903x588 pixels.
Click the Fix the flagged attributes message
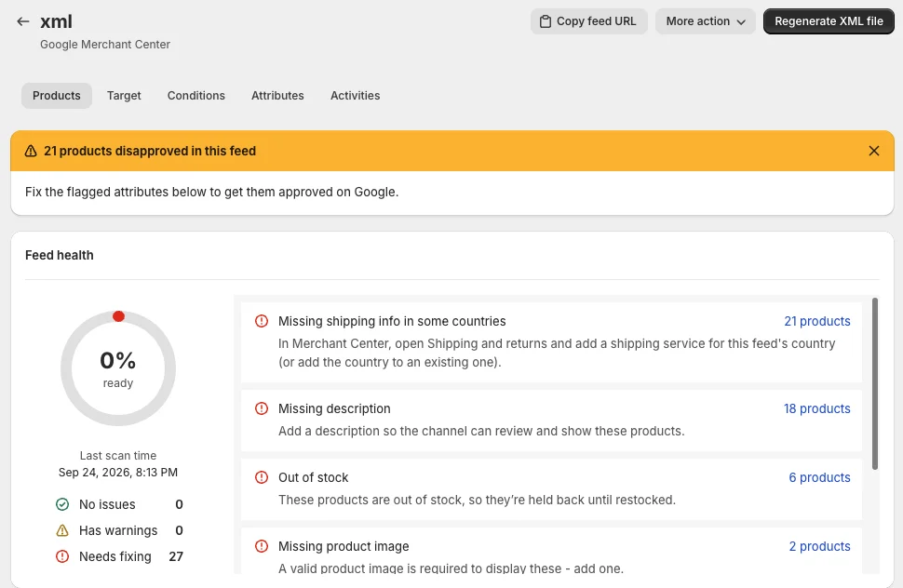coord(212,192)
